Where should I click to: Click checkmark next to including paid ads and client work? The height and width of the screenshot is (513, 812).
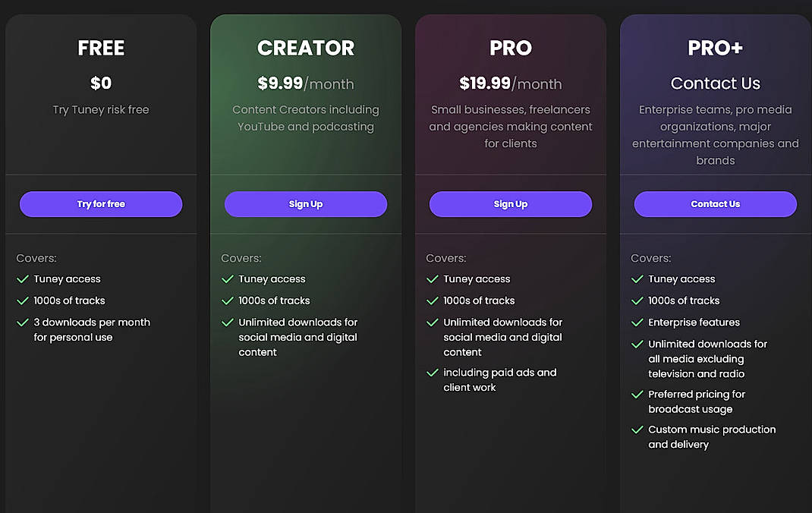[x=433, y=373]
